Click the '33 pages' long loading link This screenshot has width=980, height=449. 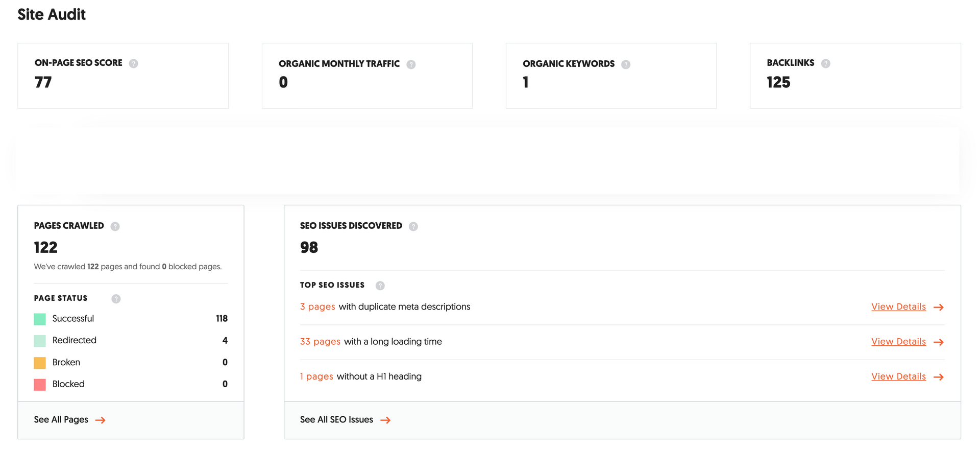[x=320, y=342]
